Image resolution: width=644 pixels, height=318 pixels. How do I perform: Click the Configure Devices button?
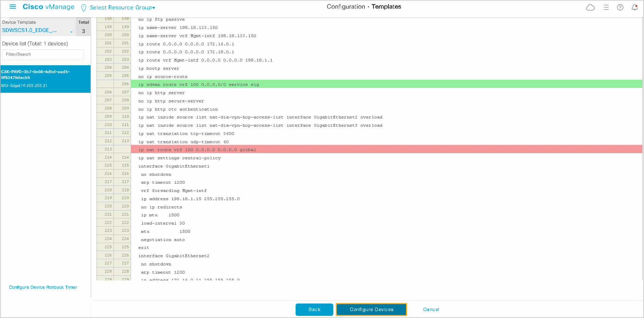tap(371, 309)
